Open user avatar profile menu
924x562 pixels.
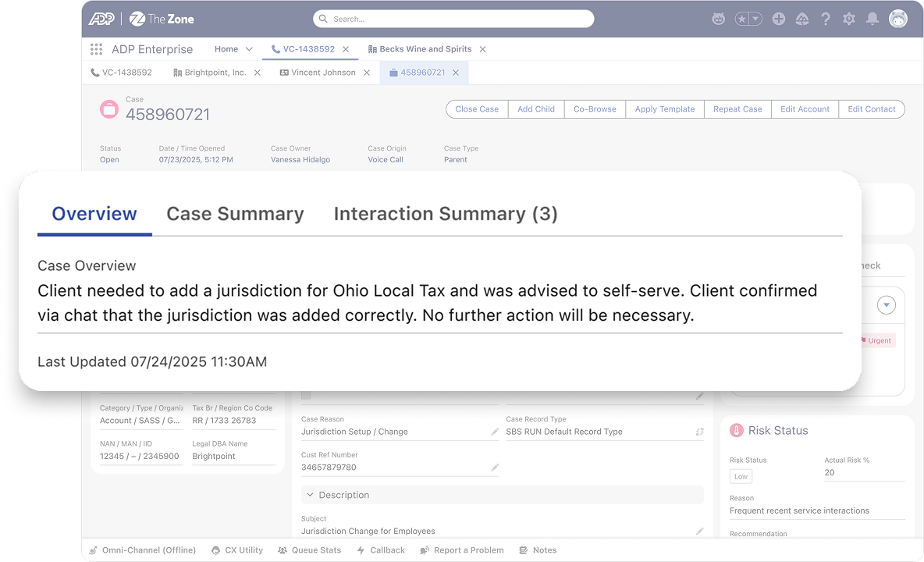point(898,19)
